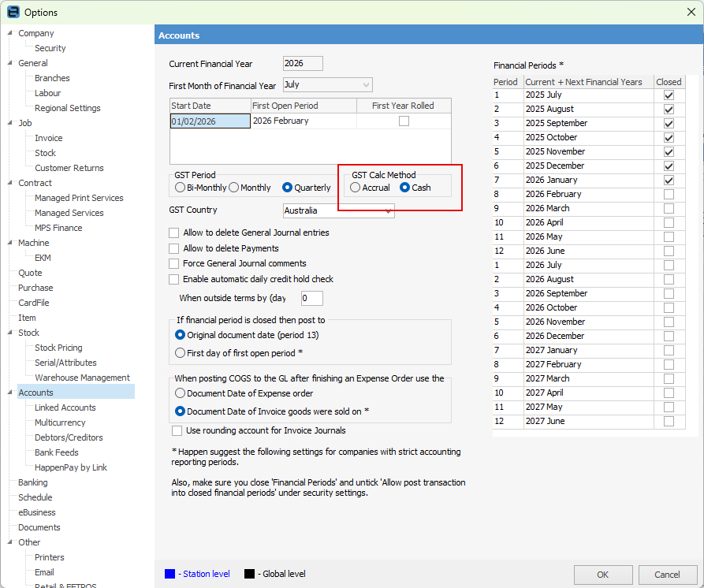Open Warehouse Management options
Screen dimensions: 704x588
pos(82,378)
